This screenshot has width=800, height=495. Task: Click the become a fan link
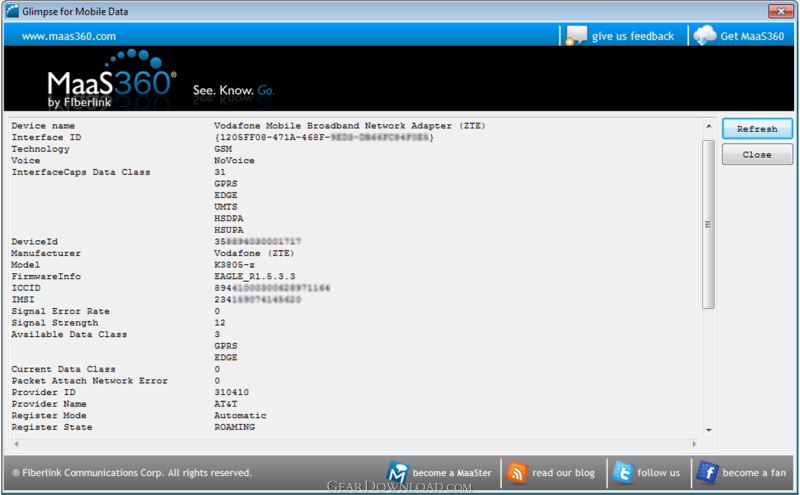[x=754, y=473]
